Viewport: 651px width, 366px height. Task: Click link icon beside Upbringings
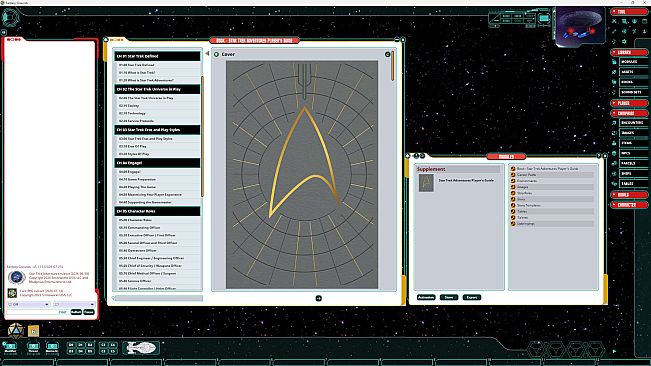pyautogui.click(x=513, y=224)
